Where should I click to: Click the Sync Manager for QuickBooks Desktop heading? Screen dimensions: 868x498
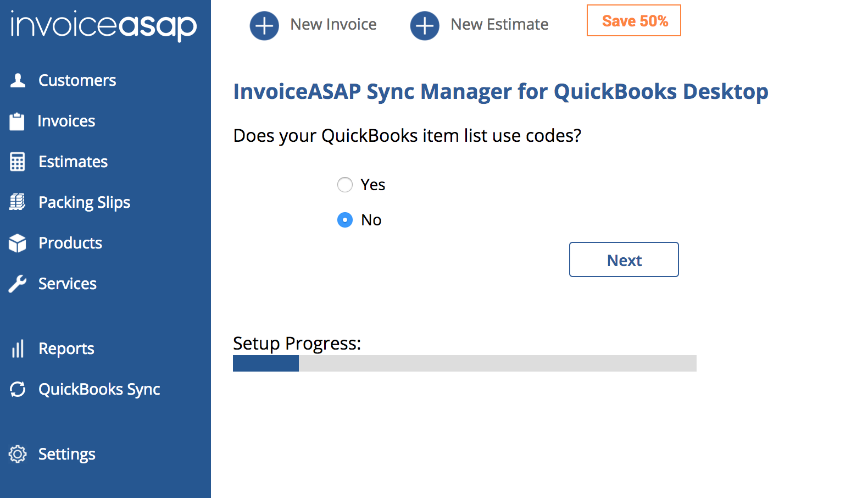click(501, 92)
